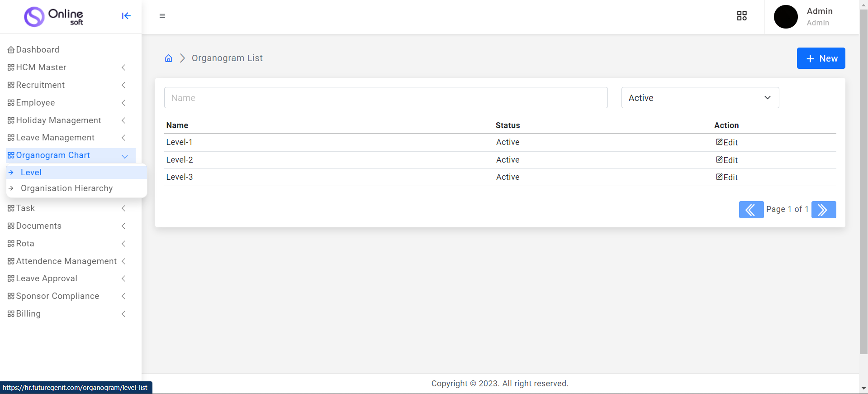This screenshot has height=394, width=868.
Task: Go to the previous page arrow button
Action: tap(751, 210)
